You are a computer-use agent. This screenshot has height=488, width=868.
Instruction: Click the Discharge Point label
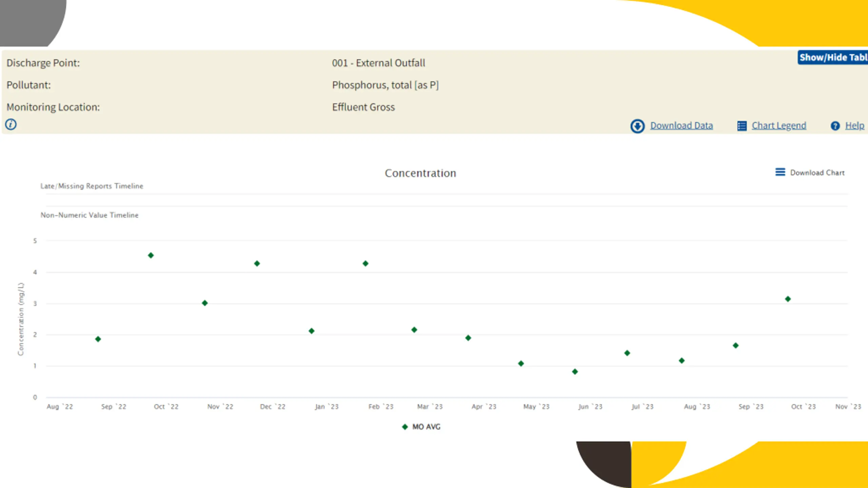click(43, 63)
